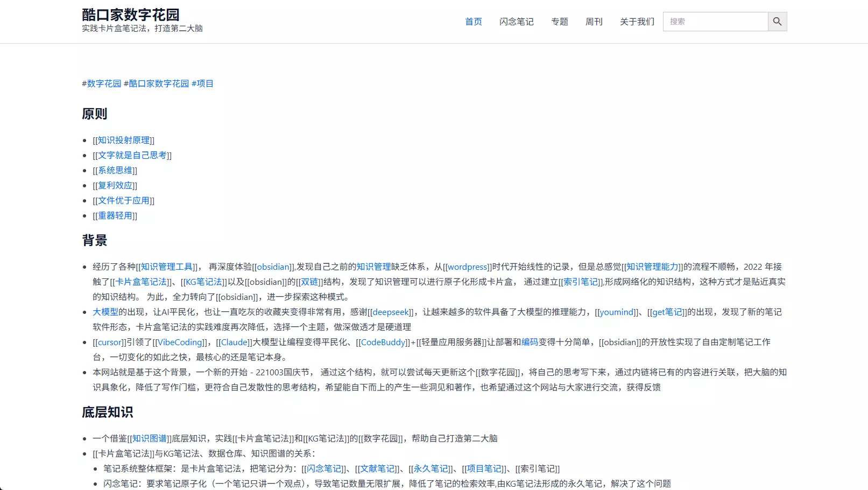Click the search magnifier icon
The width and height of the screenshot is (868, 490).
(777, 21)
